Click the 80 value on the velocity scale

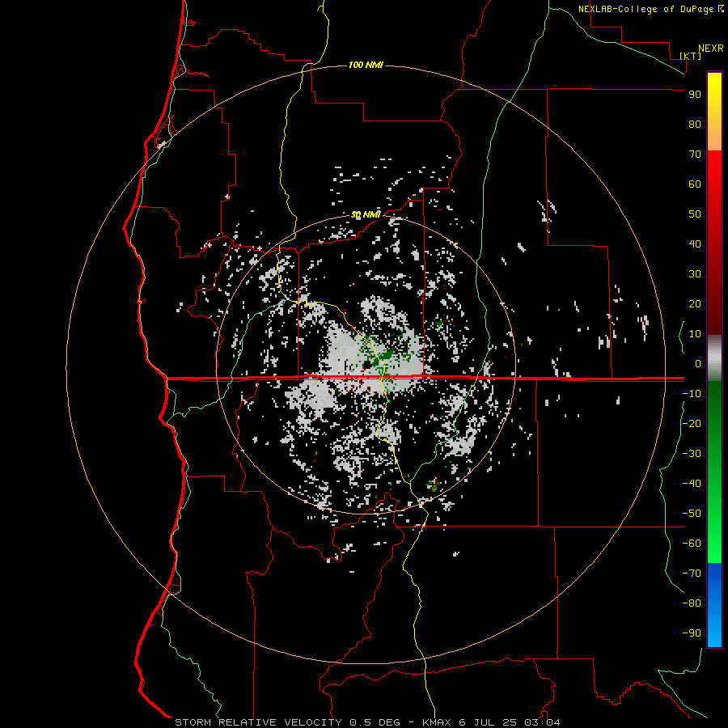pyautogui.click(x=695, y=125)
